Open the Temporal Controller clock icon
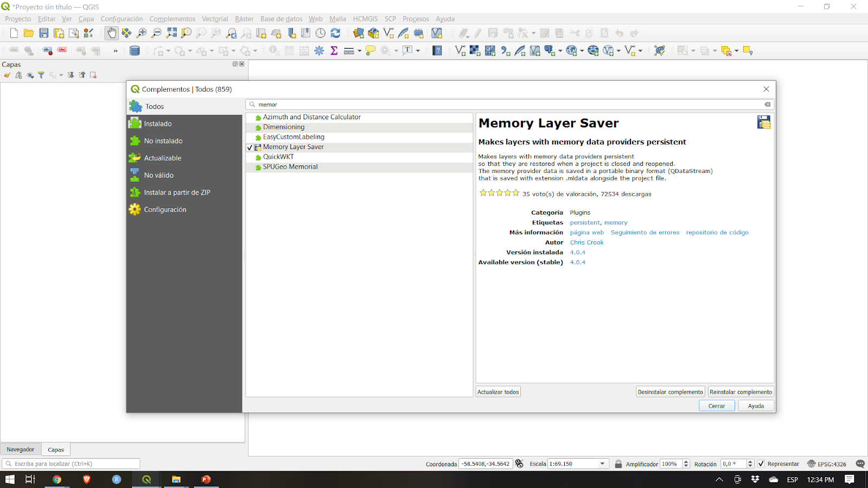 321,33
